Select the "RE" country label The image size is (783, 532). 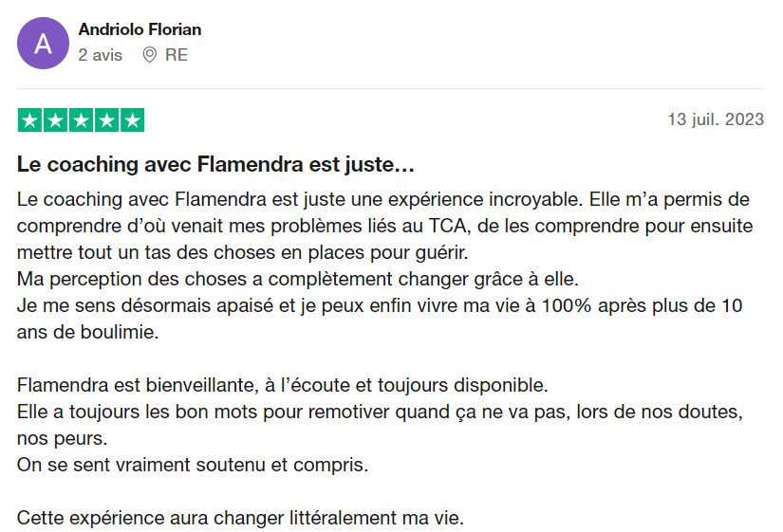(177, 55)
